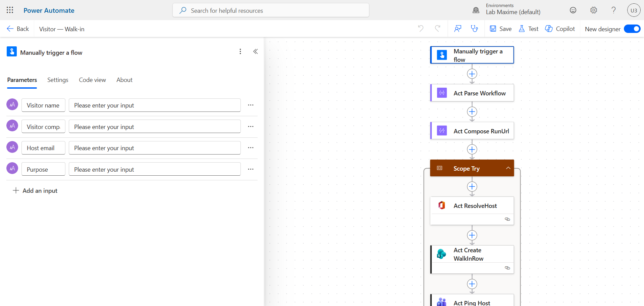Click the Redo arrow icon
The image size is (644, 306).
coord(437,29)
